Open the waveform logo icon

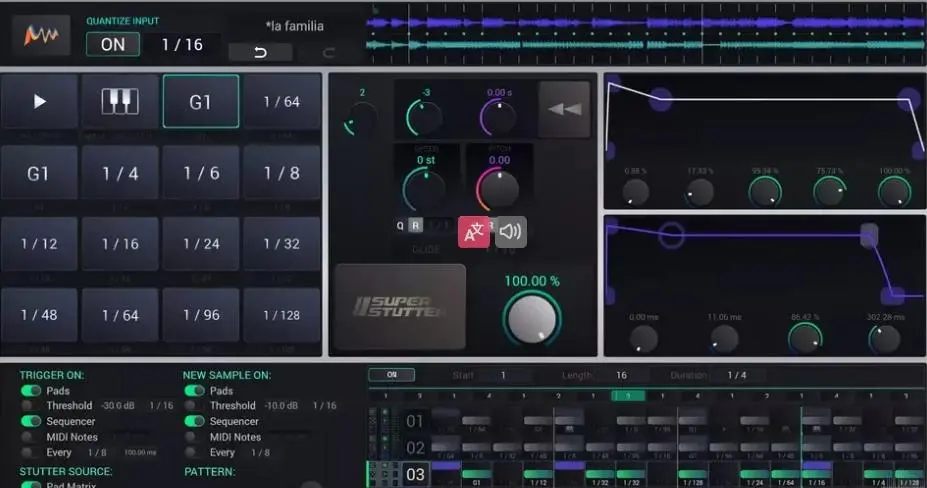[x=41, y=35]
